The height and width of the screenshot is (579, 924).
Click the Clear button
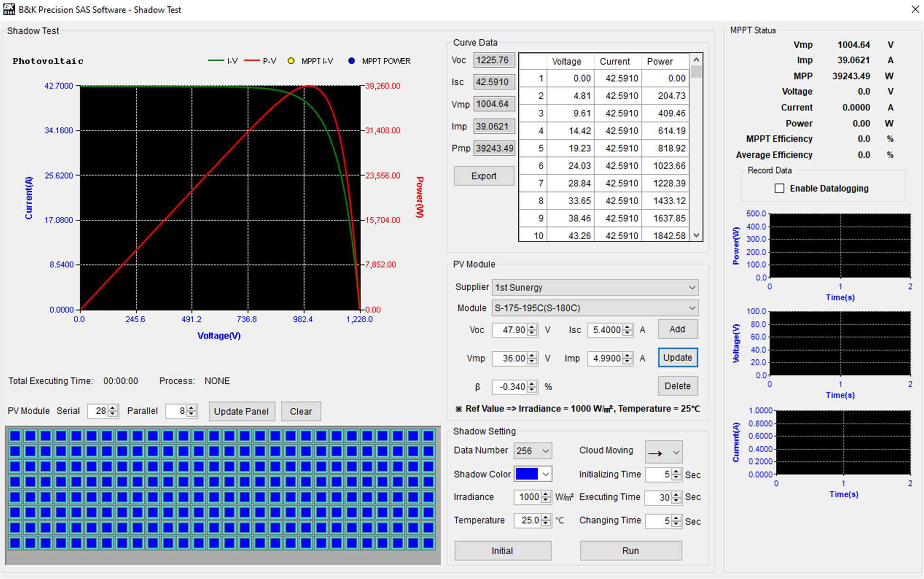[301, 411]
